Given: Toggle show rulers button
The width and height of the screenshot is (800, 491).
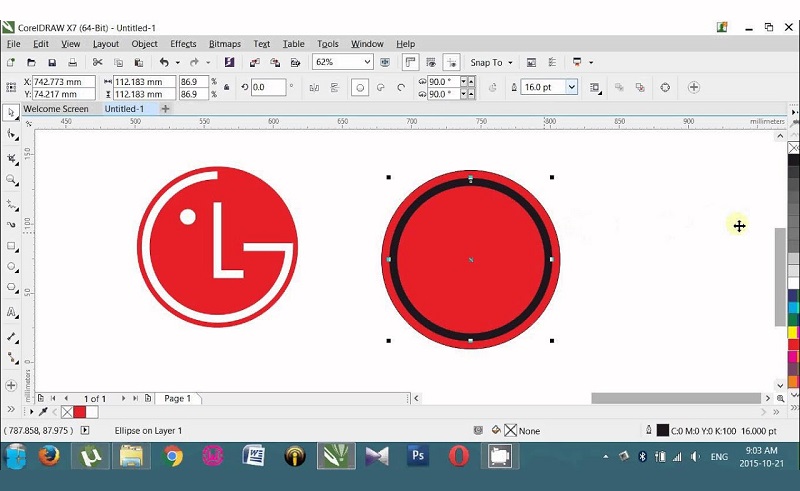Looking at the screenshot, I should coord(410,62).
